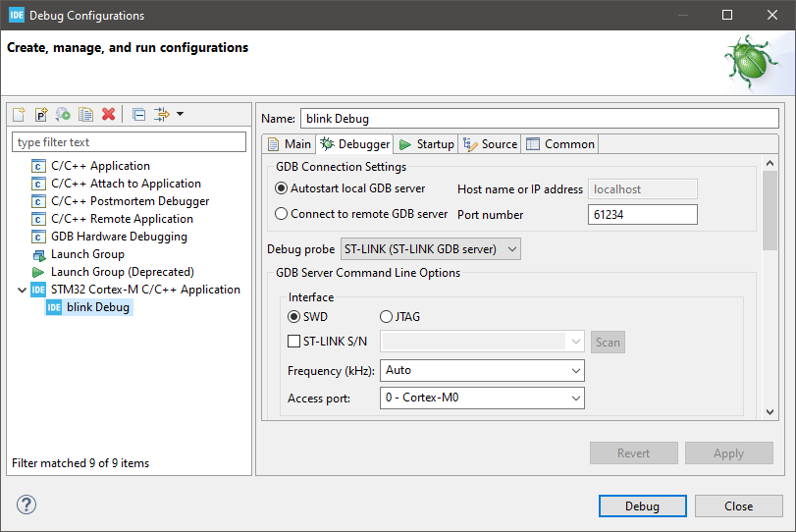796x532 pixels.
Task: Click the C/C++ Remote Application icon
Action: (38, 219)
